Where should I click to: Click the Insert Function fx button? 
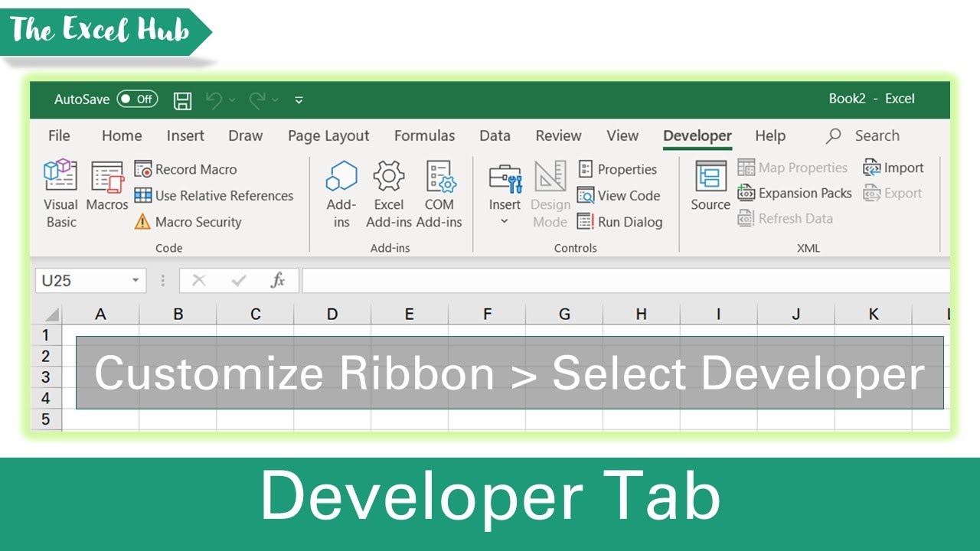(x=278, y=280)
